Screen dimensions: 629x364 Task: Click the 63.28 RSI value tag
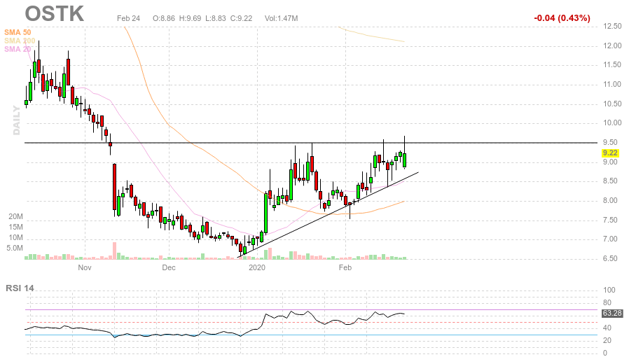click(612, 313)
